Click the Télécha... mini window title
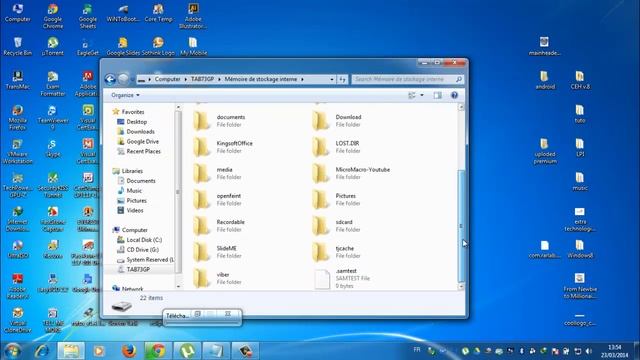The width and height of the screenshot is (640, 360). (x=177, y=316)
